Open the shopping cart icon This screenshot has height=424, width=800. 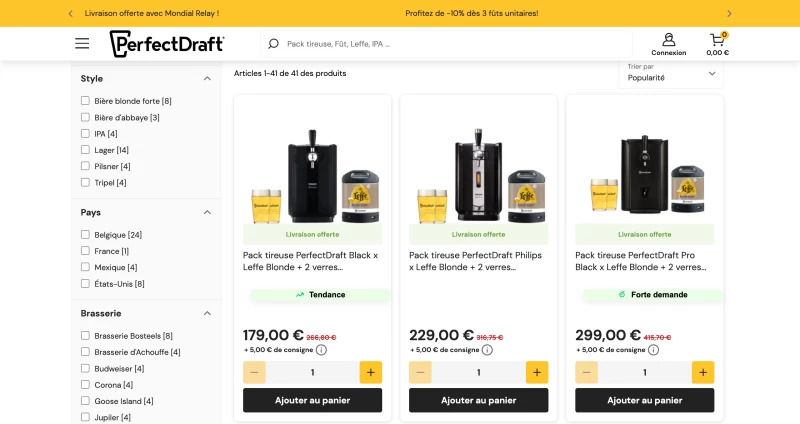(717, 40)
